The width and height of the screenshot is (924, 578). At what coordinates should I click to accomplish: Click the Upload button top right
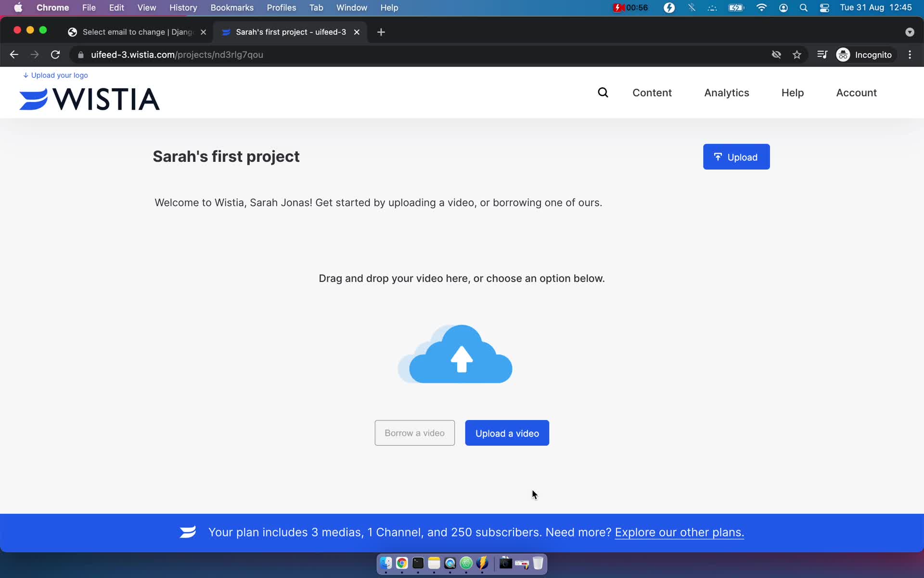coord(736,157)
